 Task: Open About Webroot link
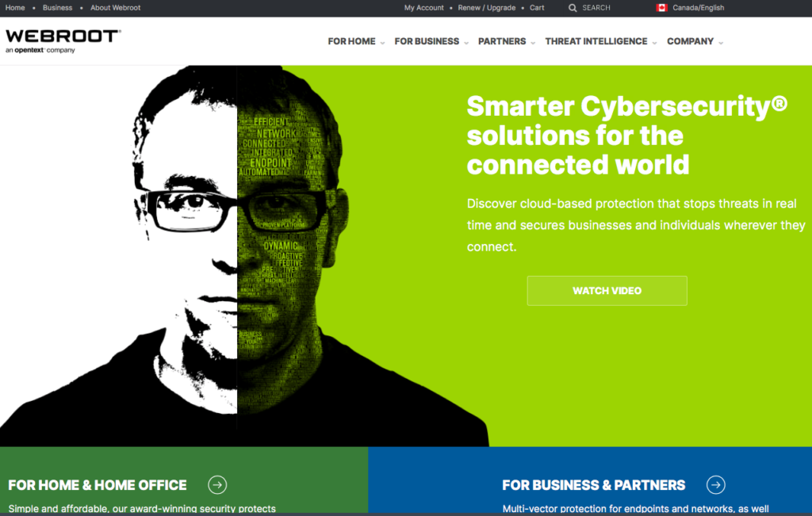tap(116, 8)
